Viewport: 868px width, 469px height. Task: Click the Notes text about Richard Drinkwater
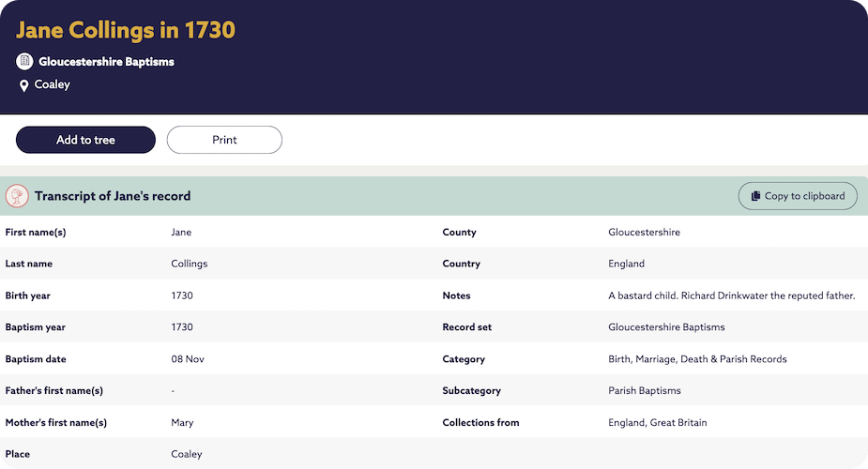731,295
